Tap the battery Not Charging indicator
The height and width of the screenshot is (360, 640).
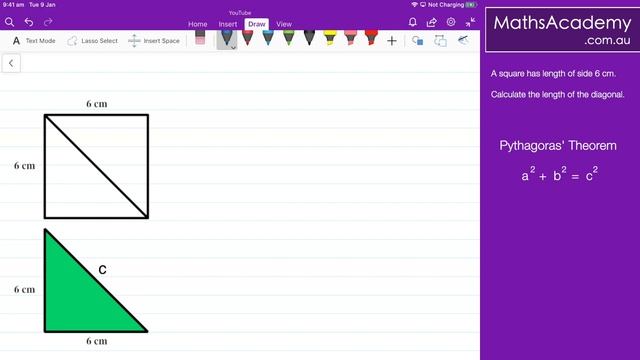pos(452,4)
